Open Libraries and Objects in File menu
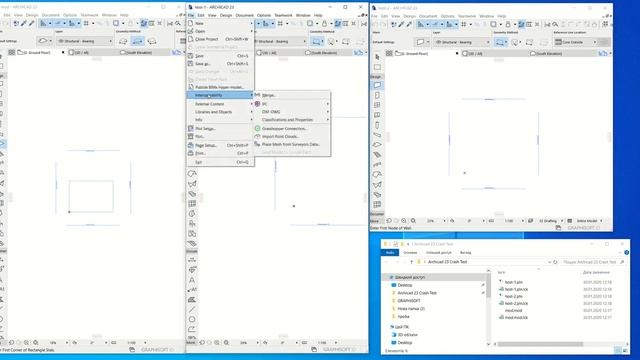The width and height of the screenshot is (640, 360). tap(220, 112)
